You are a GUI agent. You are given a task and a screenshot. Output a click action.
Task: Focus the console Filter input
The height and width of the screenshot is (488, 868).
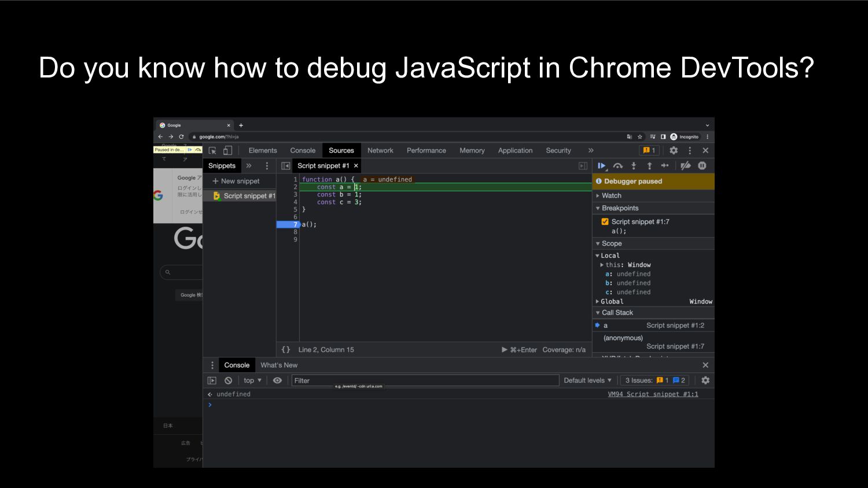click(425, 380)
